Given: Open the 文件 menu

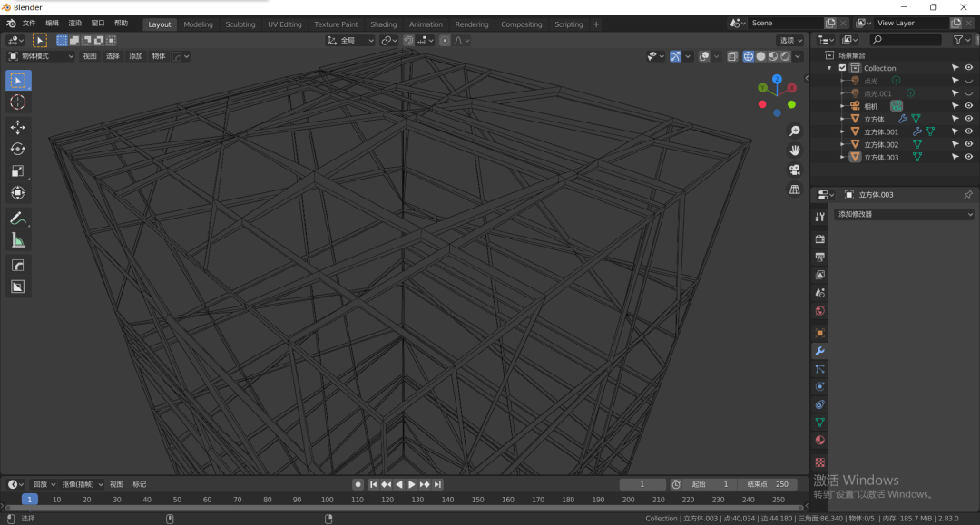Looking at the screenshot, I should point(29,23).
